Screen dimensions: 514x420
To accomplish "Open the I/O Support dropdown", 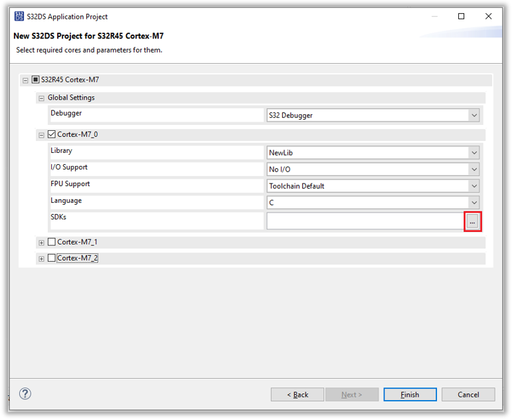I will point(374,170).
